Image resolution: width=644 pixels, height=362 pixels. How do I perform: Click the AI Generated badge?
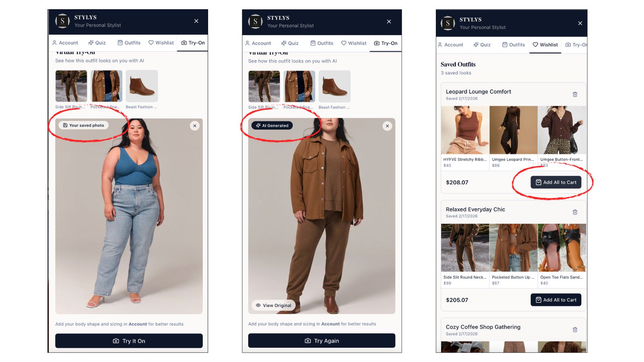pyautogui.click(x=272, y=125)
